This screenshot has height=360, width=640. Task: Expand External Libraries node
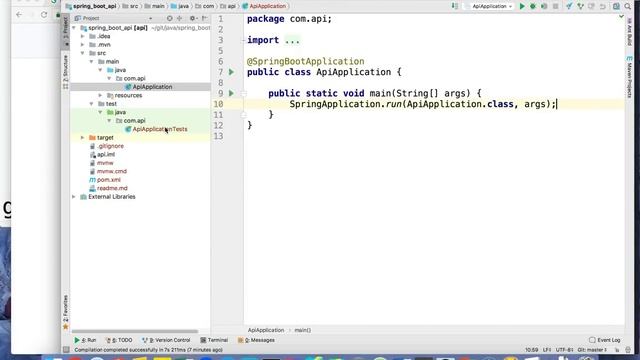coord(74,197)
